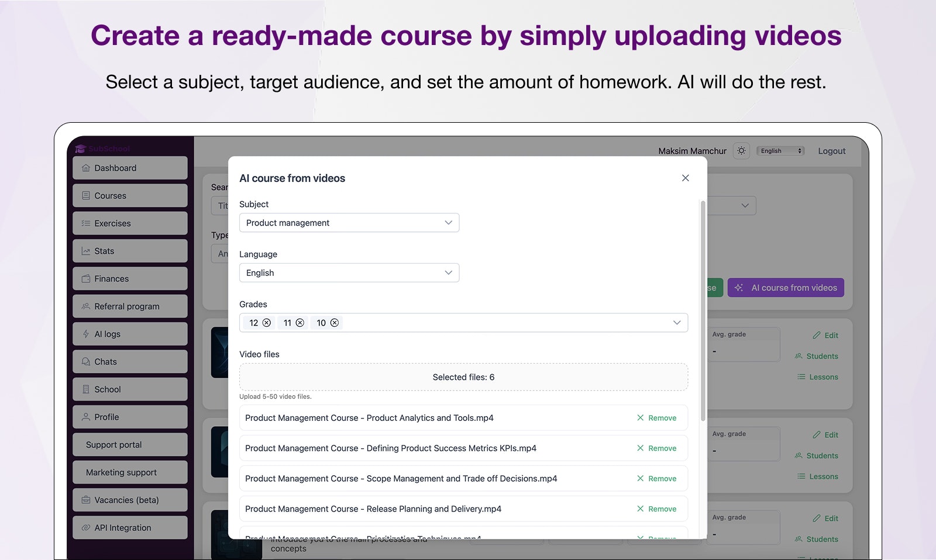
Task: Click the School building icon
Action: coord(85,389)
